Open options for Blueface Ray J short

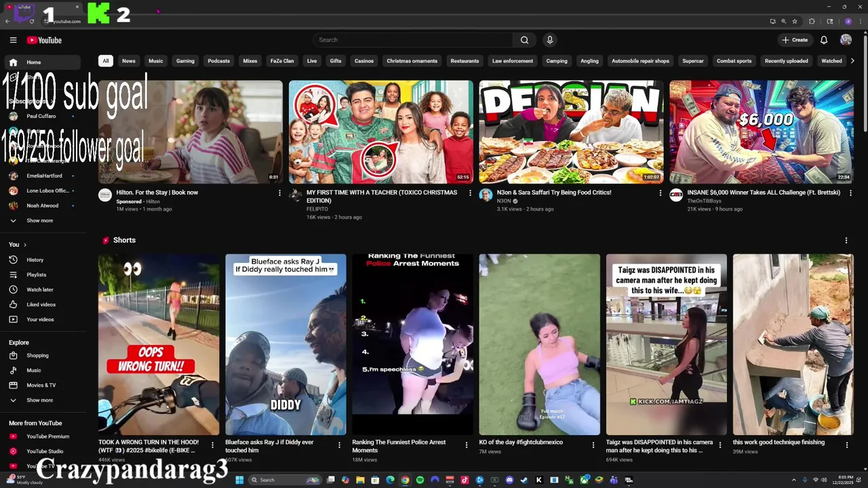pos(339,445)
